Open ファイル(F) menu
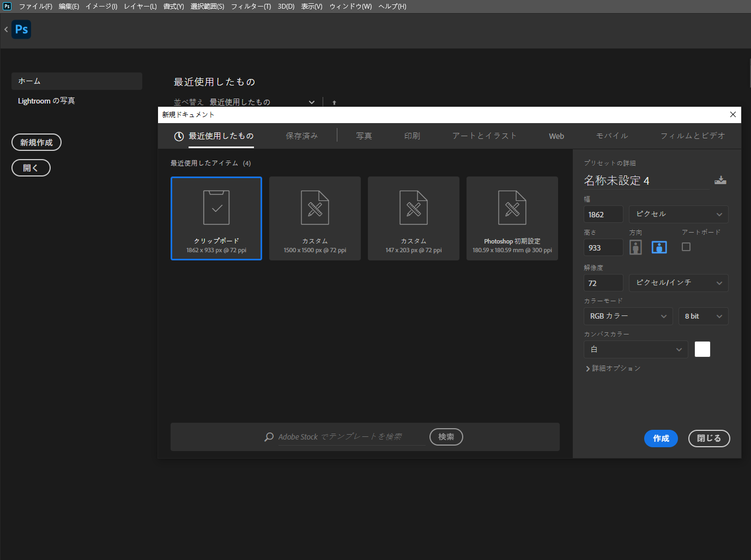Image resolution: width=751 pixels, height=560 pixels. click(35, 7)
